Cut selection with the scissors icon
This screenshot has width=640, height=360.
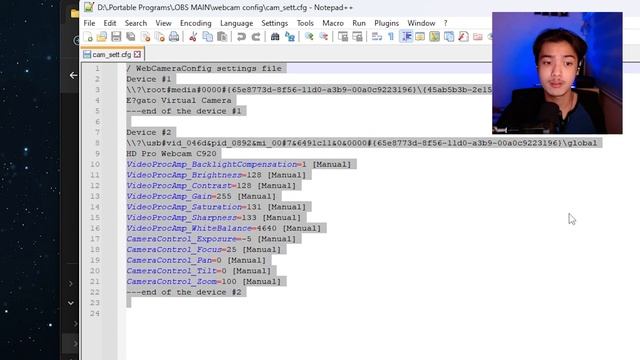click(193, 37)
